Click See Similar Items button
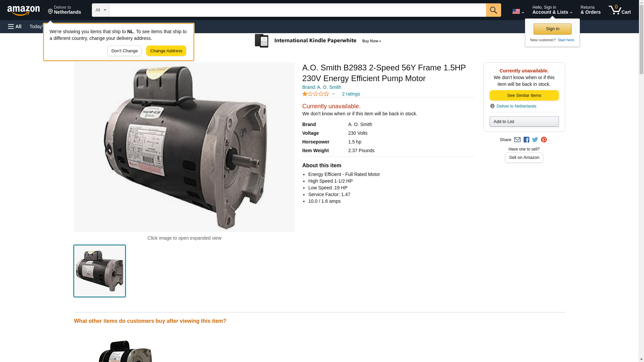The width and height of the screenshot is (644, 362). click(x=524, y=96)
